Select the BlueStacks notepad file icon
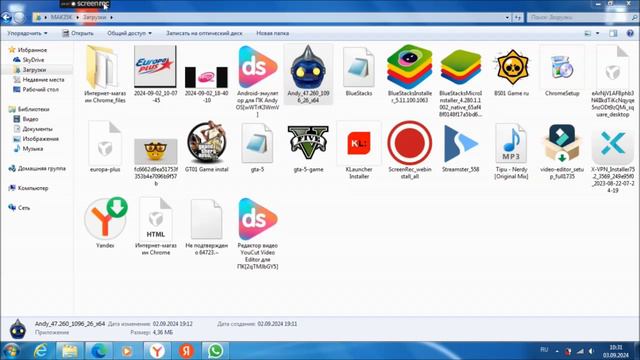 359,67
